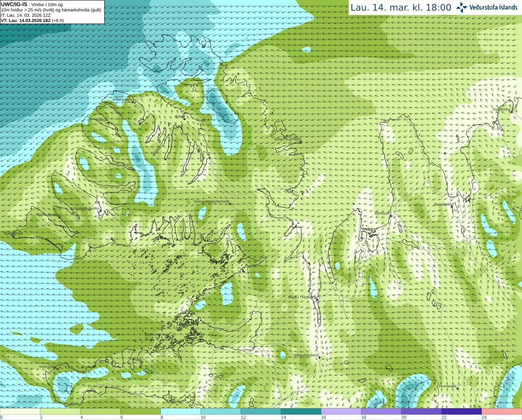Click the Bjargtangar station marker
Image resolution: width=522 pixels, height=420 pixels.
tap(13, 236)
